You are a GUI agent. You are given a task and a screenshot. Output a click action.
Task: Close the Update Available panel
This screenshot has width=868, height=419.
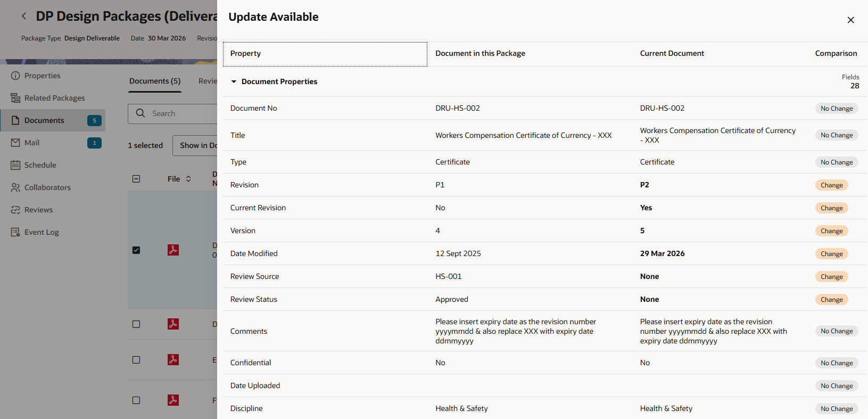click(850, 20)
